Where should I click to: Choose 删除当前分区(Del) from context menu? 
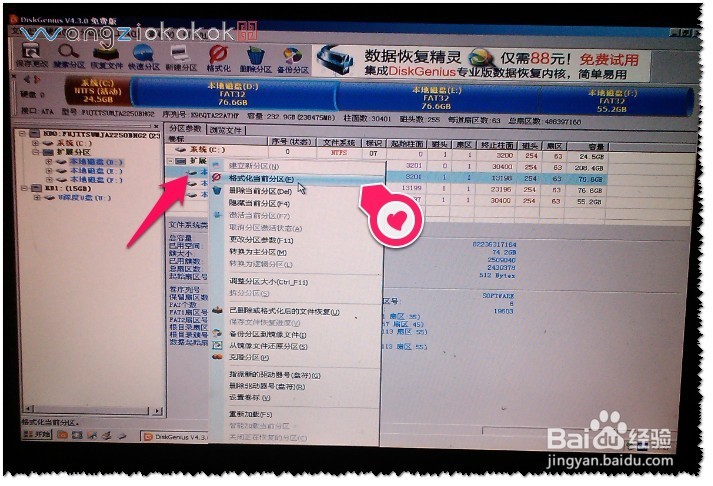pyautogui.click(x=260, y=191)
